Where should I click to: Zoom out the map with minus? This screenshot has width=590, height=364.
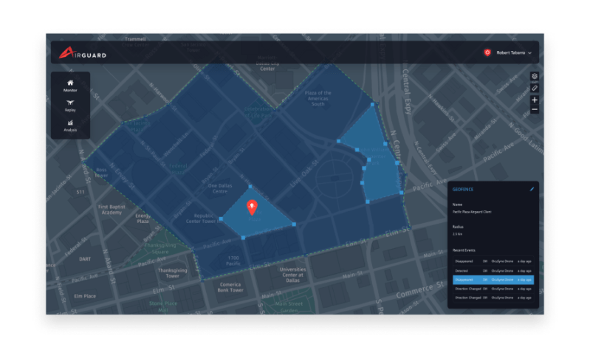coord(535,109)
